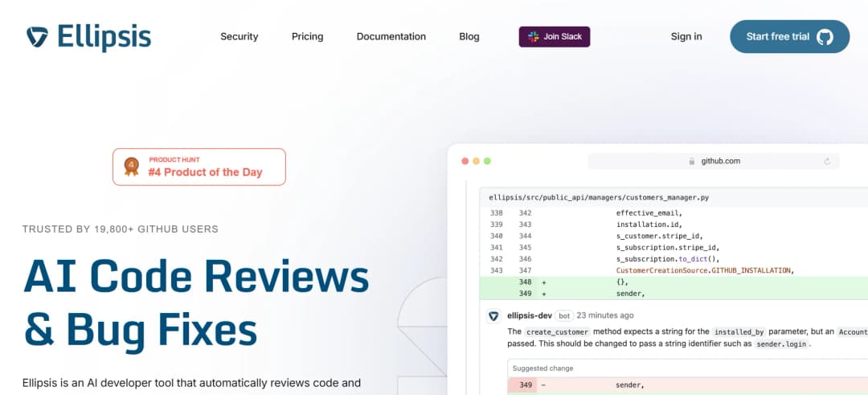Visit the Blog page

pos(469,36)
